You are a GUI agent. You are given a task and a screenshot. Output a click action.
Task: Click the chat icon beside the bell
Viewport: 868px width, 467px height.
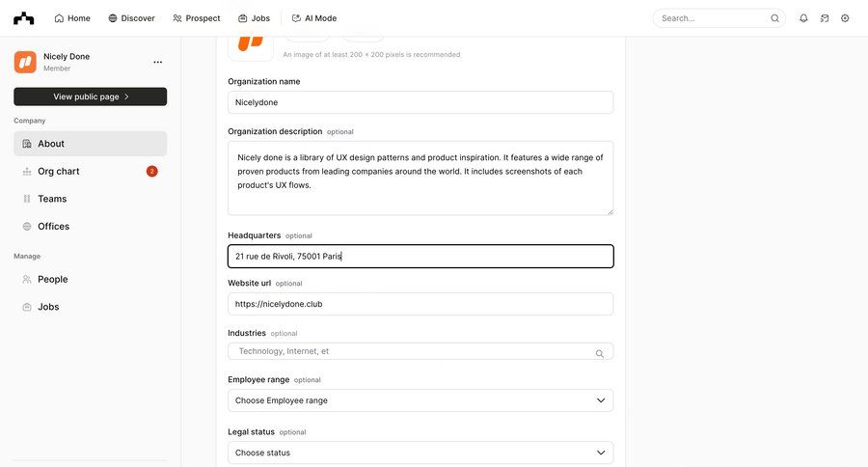[825, 18]
